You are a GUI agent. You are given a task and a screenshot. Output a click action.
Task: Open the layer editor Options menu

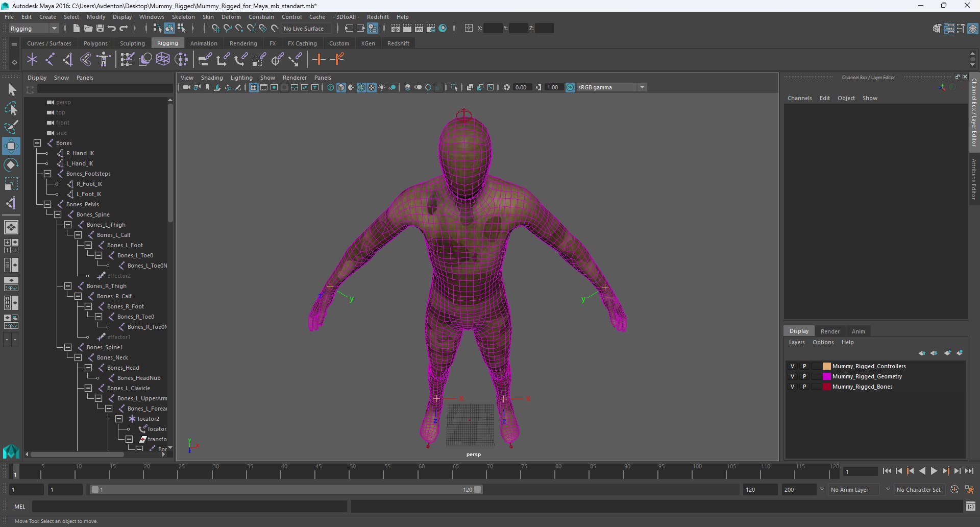[823, 343]
